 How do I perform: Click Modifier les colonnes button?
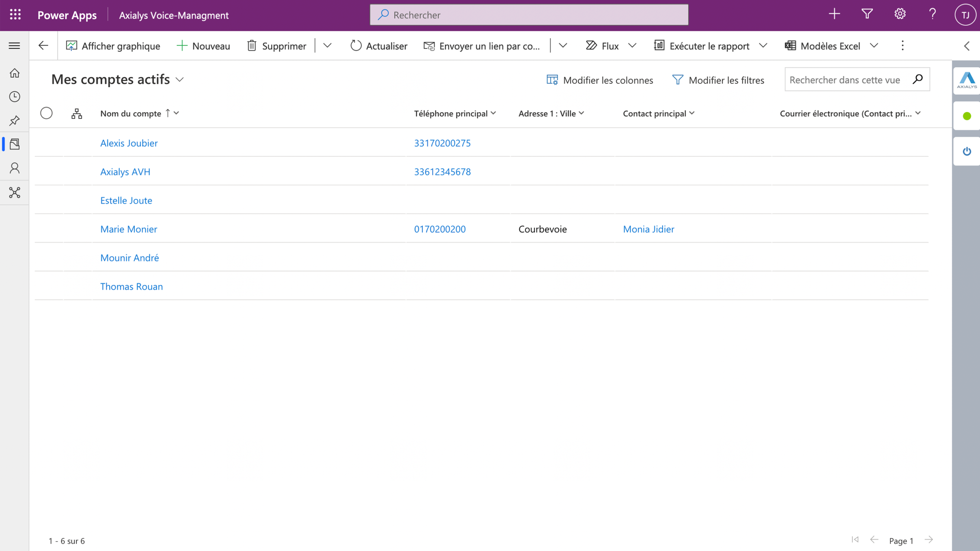point(599,80)
